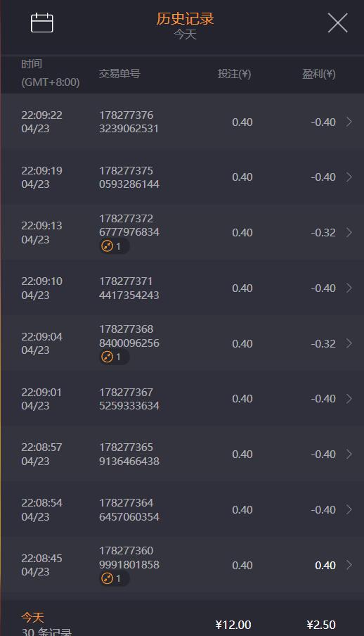
Task: Open chevron for the 22:08:54 record
Action: coord(349,509)
